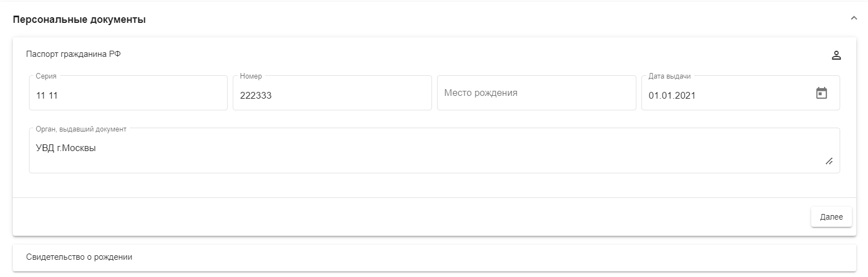Click the УВД г.Москвы text in textarea
Viewport: 868px width, 277px height.
[66, 148]
